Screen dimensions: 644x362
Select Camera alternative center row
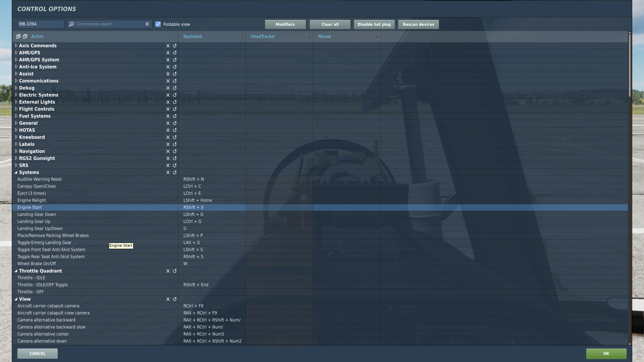coord(320,334)
